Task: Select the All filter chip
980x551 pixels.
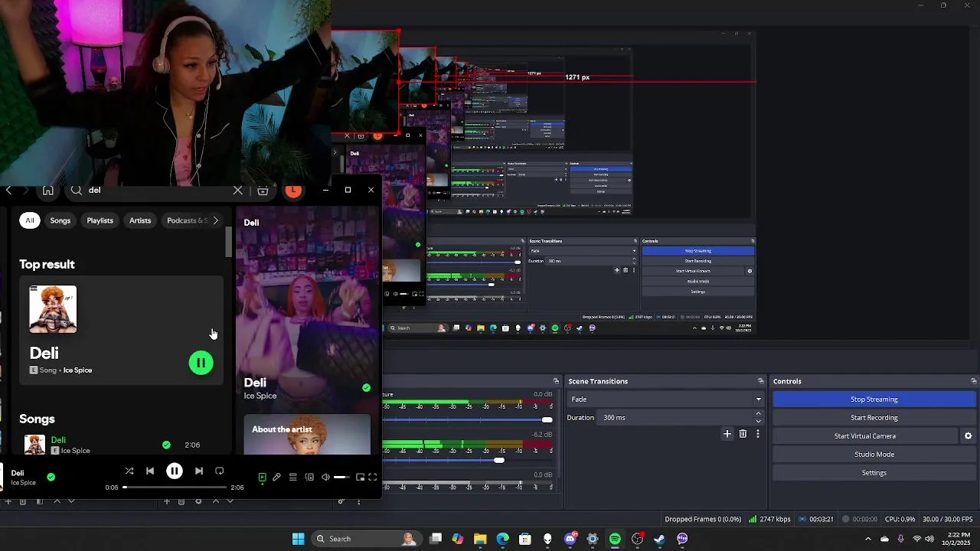Action: [29, 220]
